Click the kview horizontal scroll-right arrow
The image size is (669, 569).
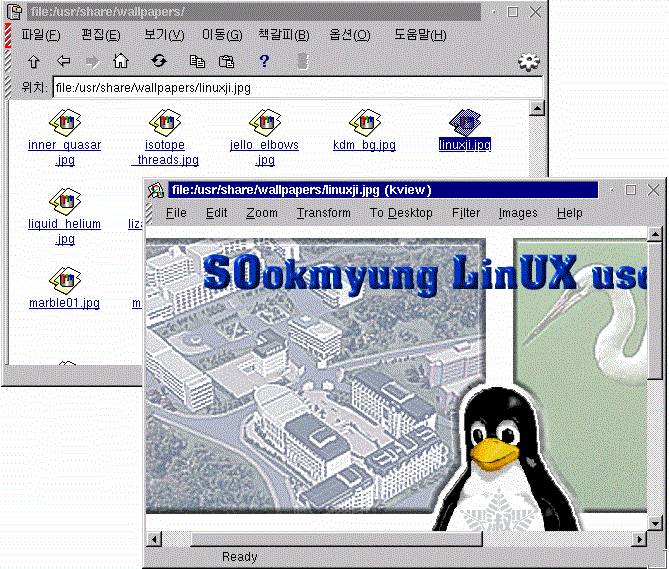point(639,540)
